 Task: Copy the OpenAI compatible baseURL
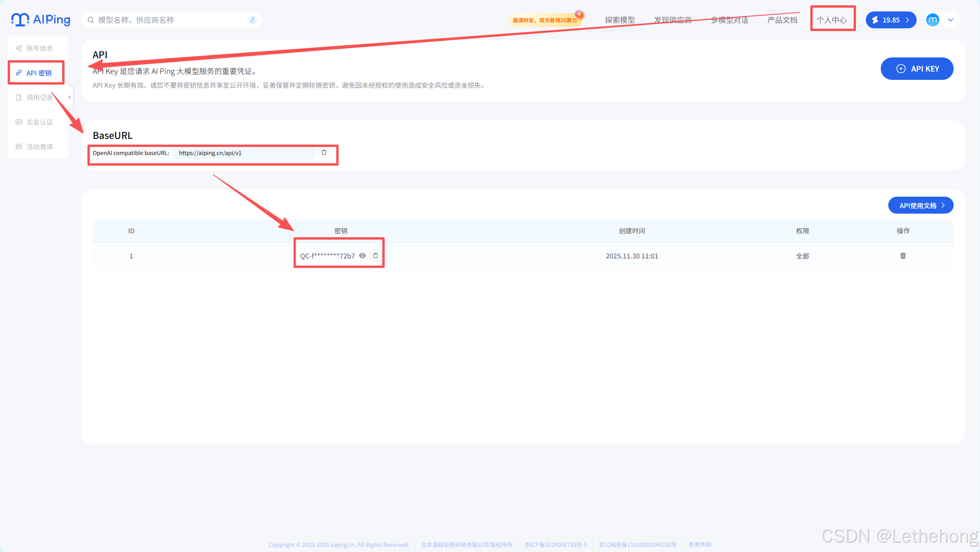coord(324,153)
